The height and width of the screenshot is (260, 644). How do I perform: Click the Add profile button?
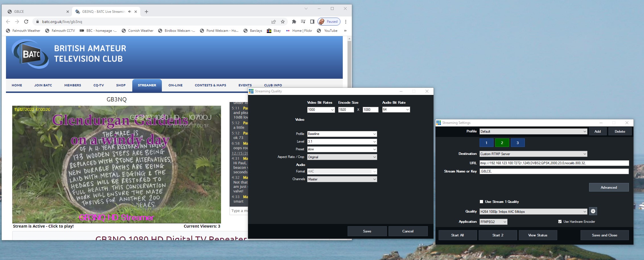(x=598, y=131)
